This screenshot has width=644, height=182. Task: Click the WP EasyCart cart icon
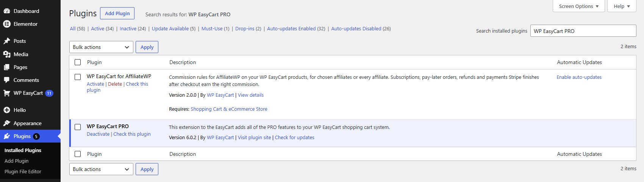tap(6, 93)
